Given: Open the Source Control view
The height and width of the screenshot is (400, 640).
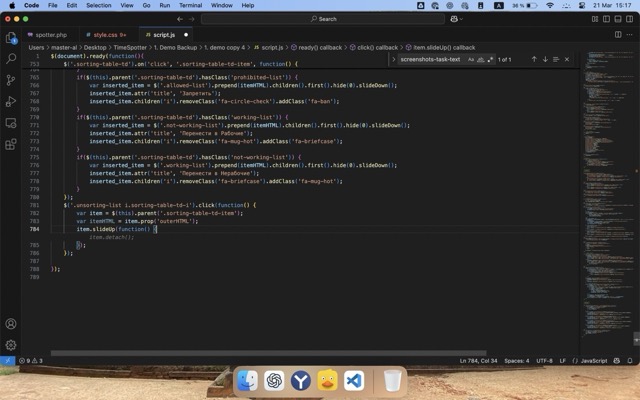Looking at the screenshot, I should click(x=11, y=80).
